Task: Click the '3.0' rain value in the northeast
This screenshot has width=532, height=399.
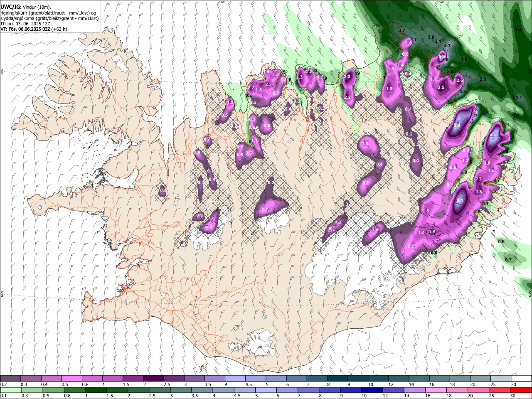Action: (x=431, y=37)
